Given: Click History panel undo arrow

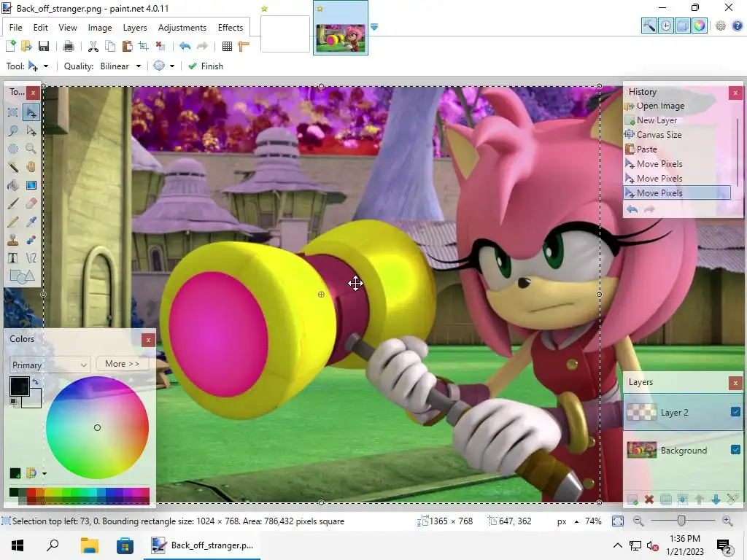Looking at the screenshot, I should pyautogui.click(x=632, y=209).
